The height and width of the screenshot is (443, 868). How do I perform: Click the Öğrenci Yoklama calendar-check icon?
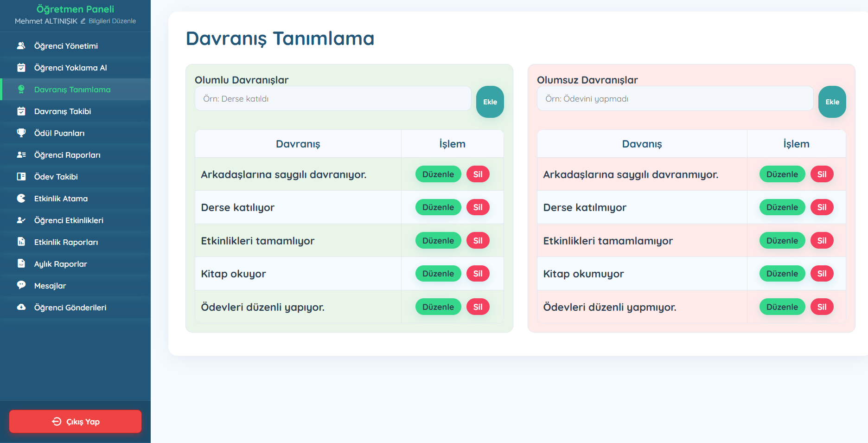click(x=21, y=68)
